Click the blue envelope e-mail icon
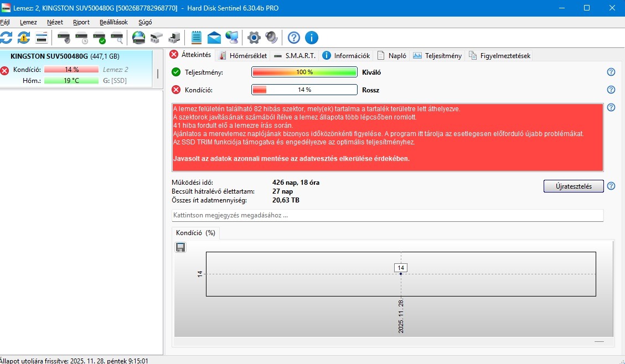625x364 pixels. coord(214,38)
